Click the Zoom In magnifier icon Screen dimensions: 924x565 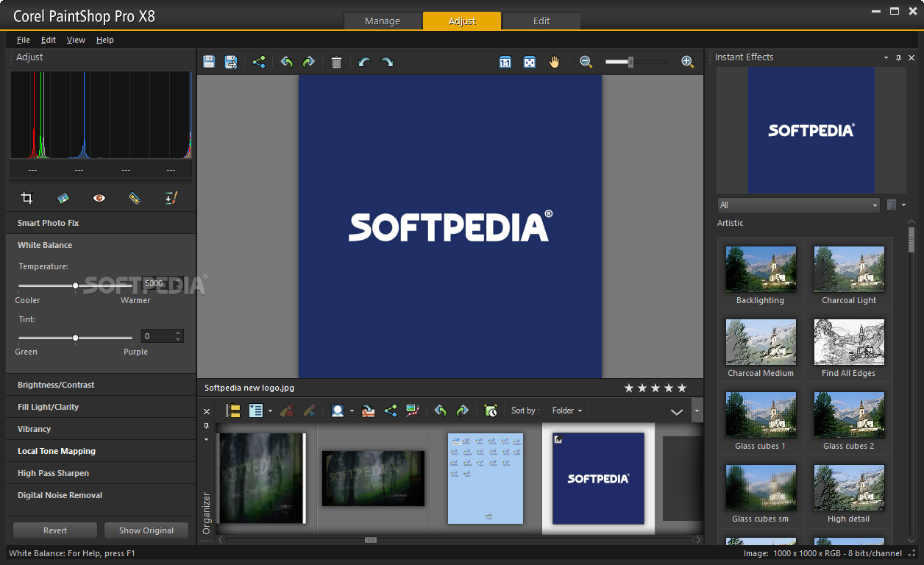[687, 63]
